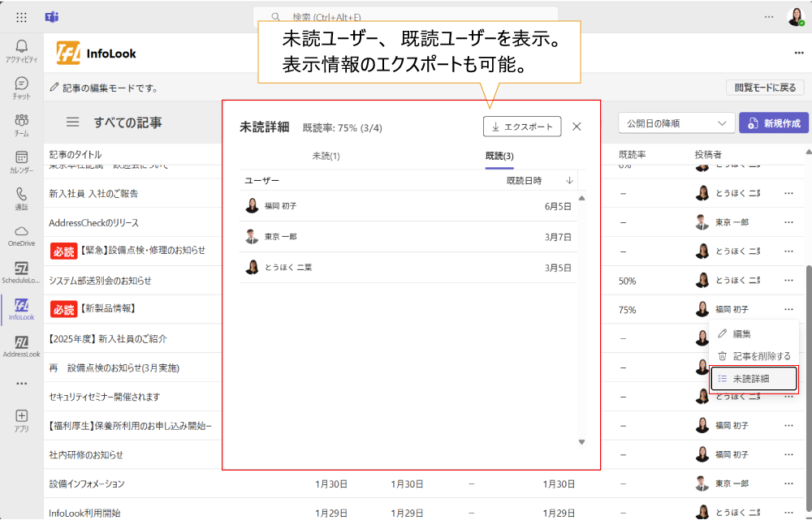
Task: Open AddressLook app in sidebar
Action: 21,346
